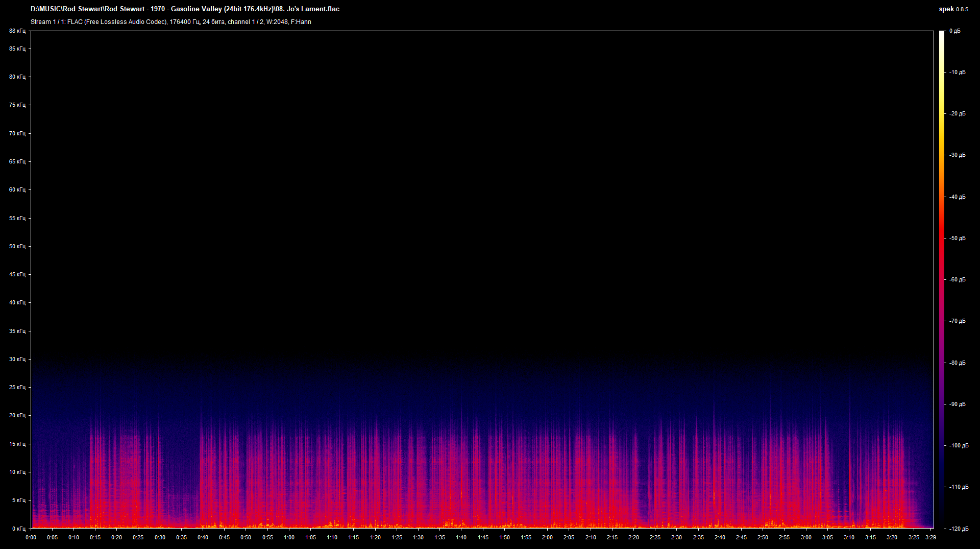Viewport: 980px width, 549px height.
Task: Click the 25 кГц frequency axis label
Action: point(17,387)
